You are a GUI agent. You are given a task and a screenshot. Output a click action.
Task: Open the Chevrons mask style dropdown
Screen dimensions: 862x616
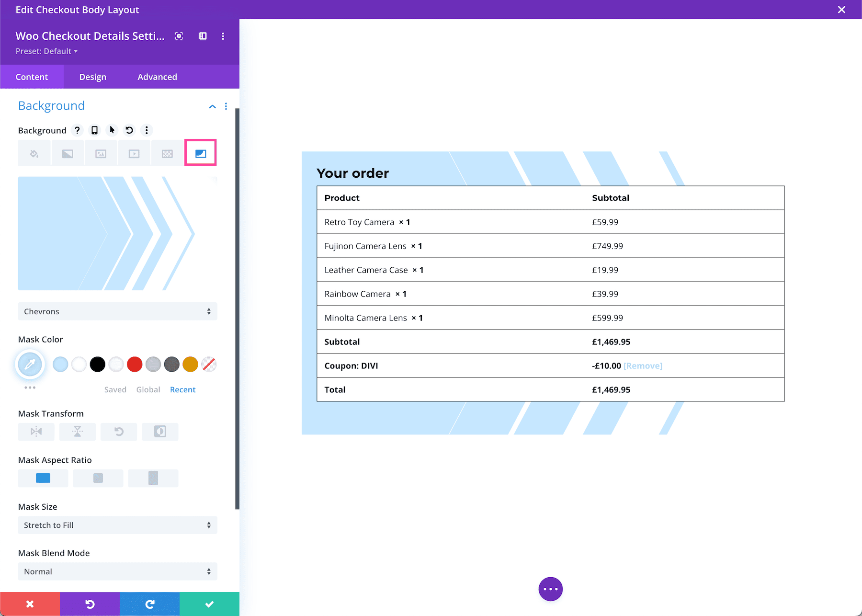(x=117, y=311)
